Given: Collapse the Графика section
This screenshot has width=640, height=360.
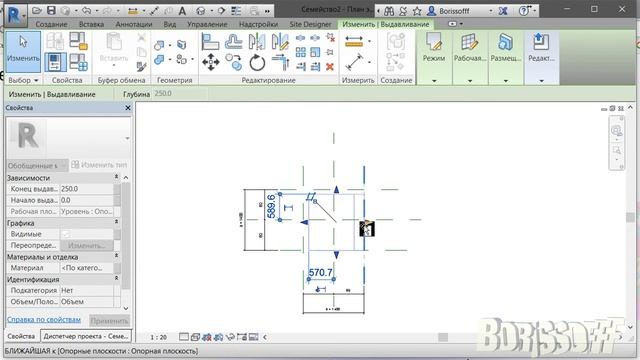Looking at the screenshot, I should pyautogui.click(x=116, y=222).
